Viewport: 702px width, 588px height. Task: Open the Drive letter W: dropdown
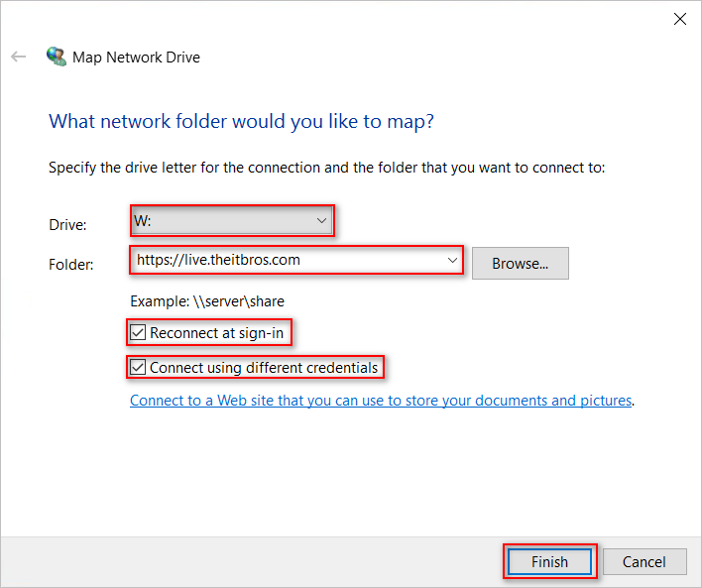tap(232, 221)
